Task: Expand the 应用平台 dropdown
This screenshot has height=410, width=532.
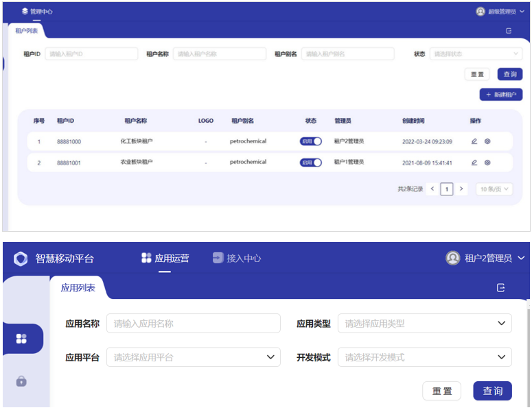Action: pos(193,357)
